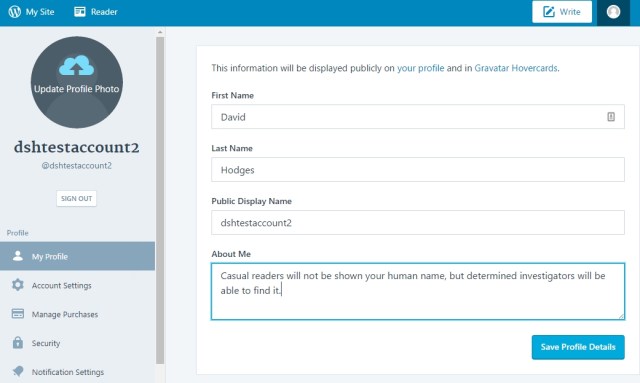Open the Reader section
The width and height of the screenshot is (640, 383).
(x=96, y=12)
